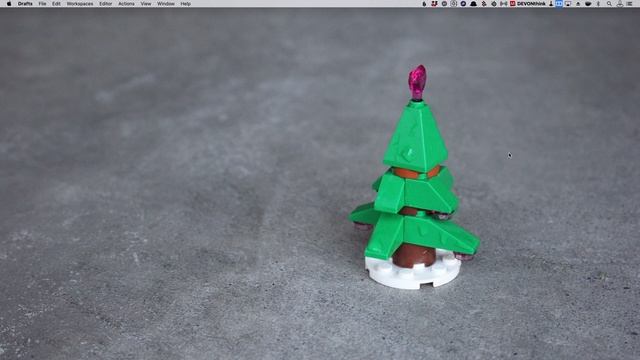The height and width of the screenshot is (360, 640).
Task: Click the AirPlay display icon
Action: [568, 4]
